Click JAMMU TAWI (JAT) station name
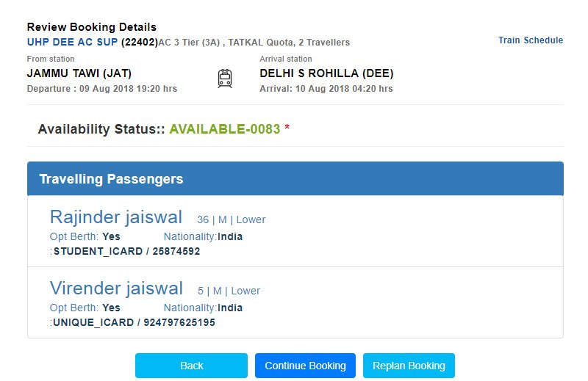The width and height of the screenshot is (588, 381). 79,73
